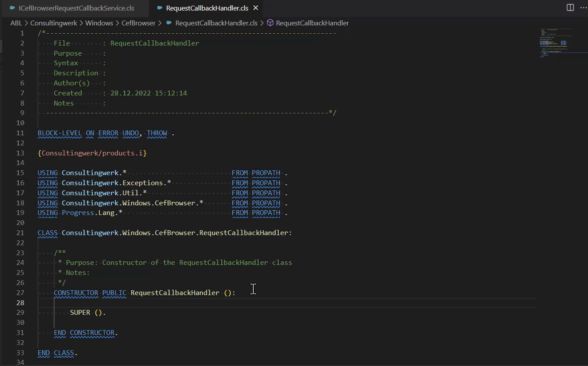Close the RequestCallbackHandler.cls tab
This screenshot has height=366, width=588.
(x=255, y=7)
